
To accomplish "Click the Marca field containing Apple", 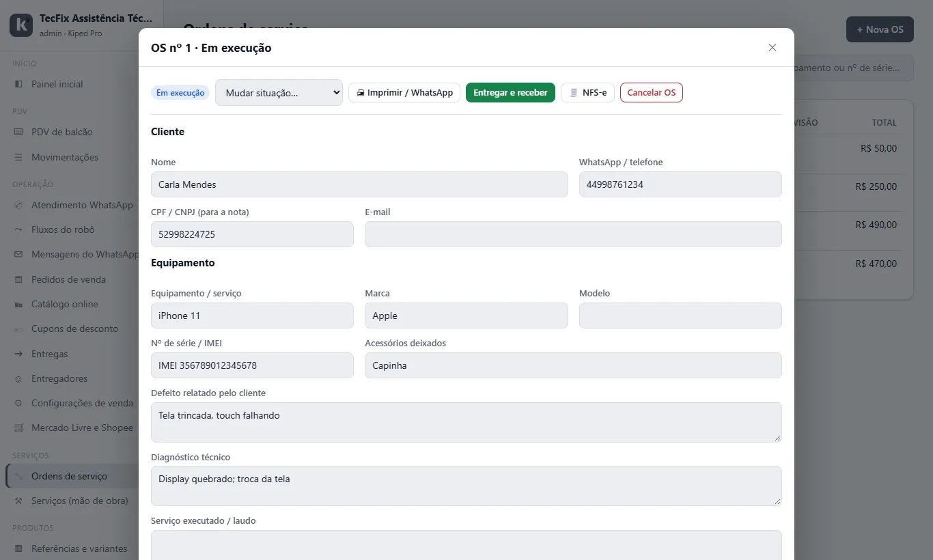I will [x=466, y=316].
